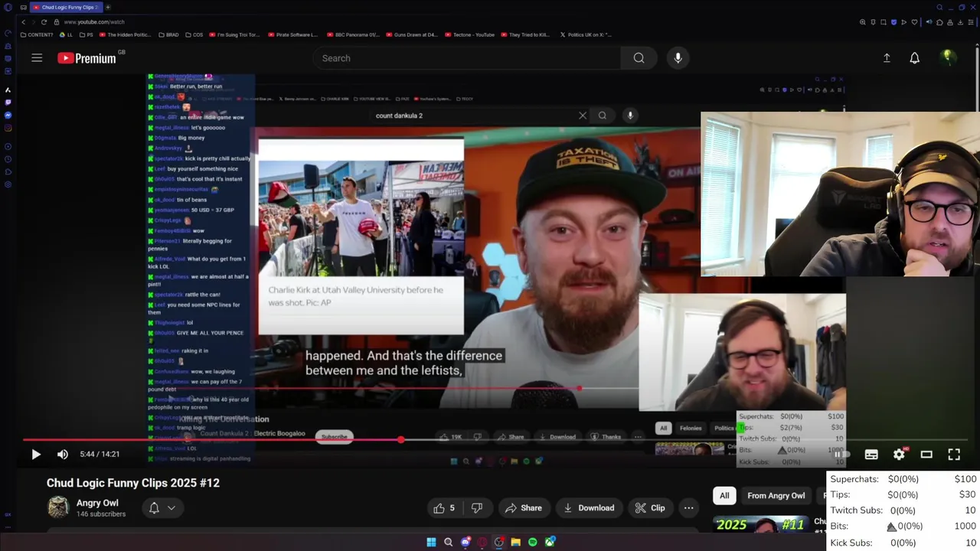
Task: Go back to previous page
Action: pos(23,22)
